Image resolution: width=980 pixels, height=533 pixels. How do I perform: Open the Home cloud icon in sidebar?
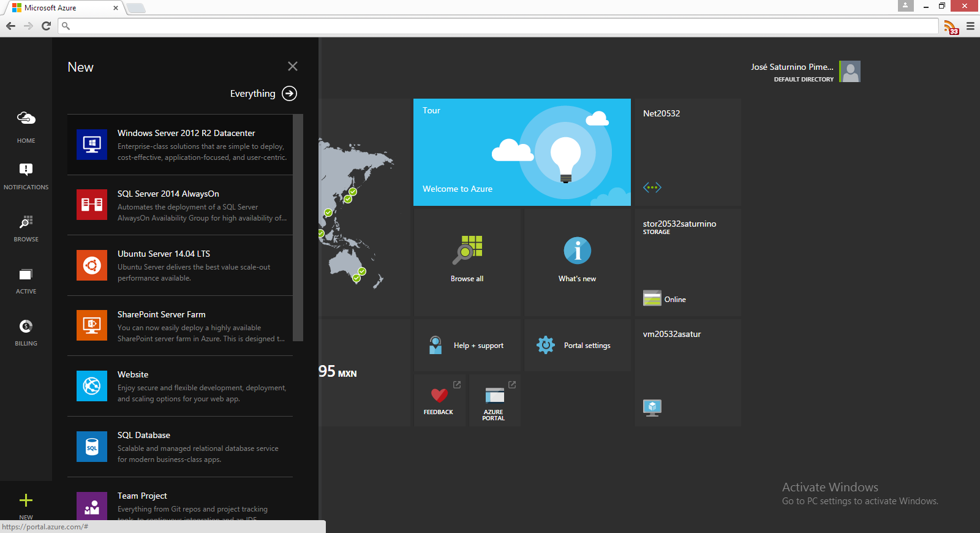click(26, 118)
